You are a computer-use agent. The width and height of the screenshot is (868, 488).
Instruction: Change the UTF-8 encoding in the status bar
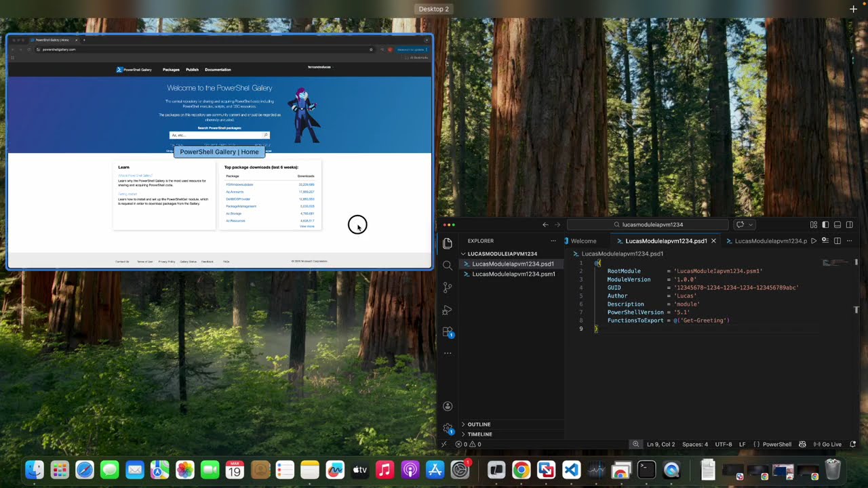(x=724, y=445)
